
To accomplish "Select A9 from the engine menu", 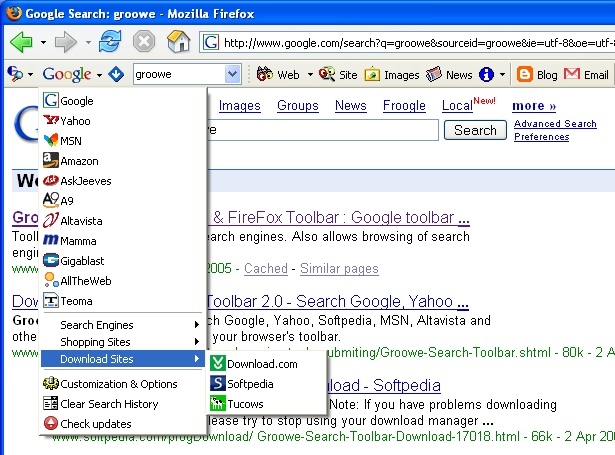I will pos(123,201).
